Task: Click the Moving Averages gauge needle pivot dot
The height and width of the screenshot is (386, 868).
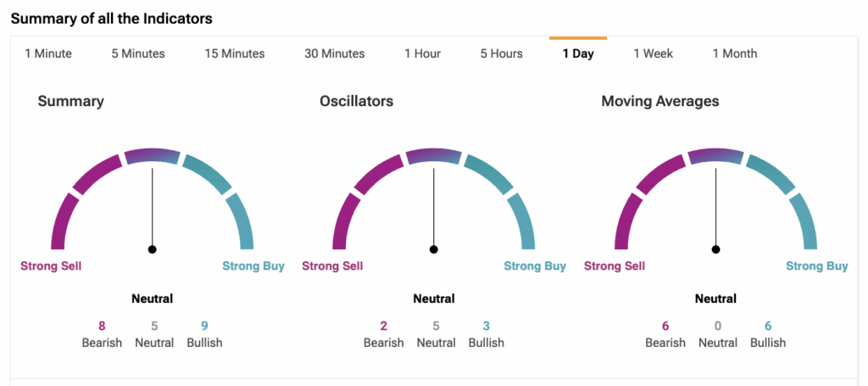Action: coord(716,249)
